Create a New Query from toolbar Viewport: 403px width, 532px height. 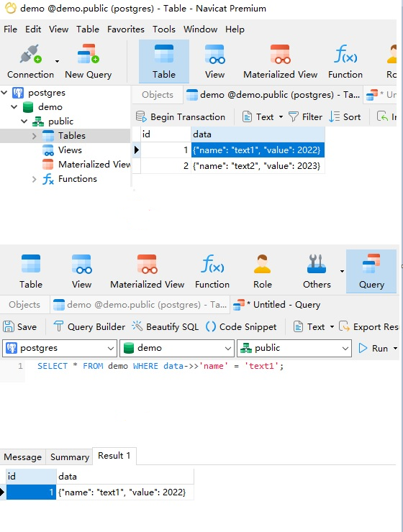[x=89, y=62]
